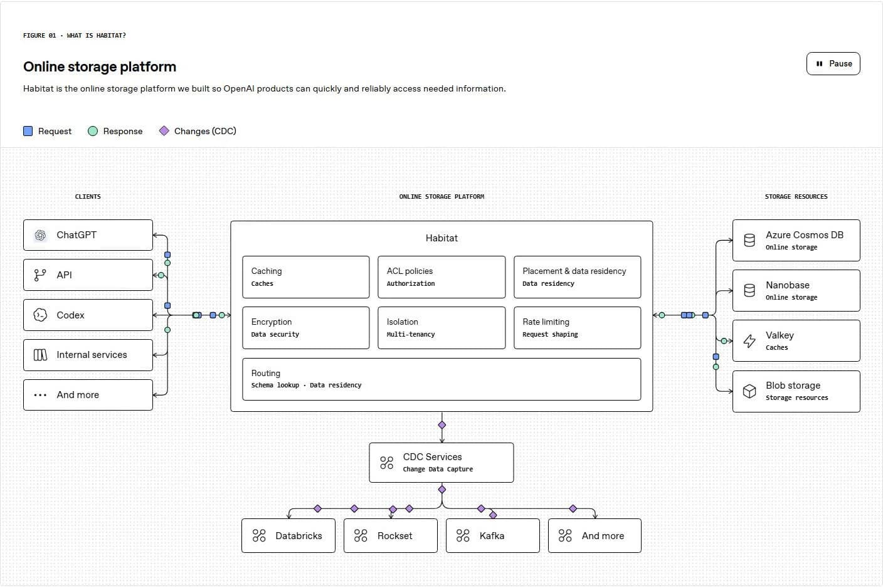Click the Online storage platform heading

coord(100,66)
